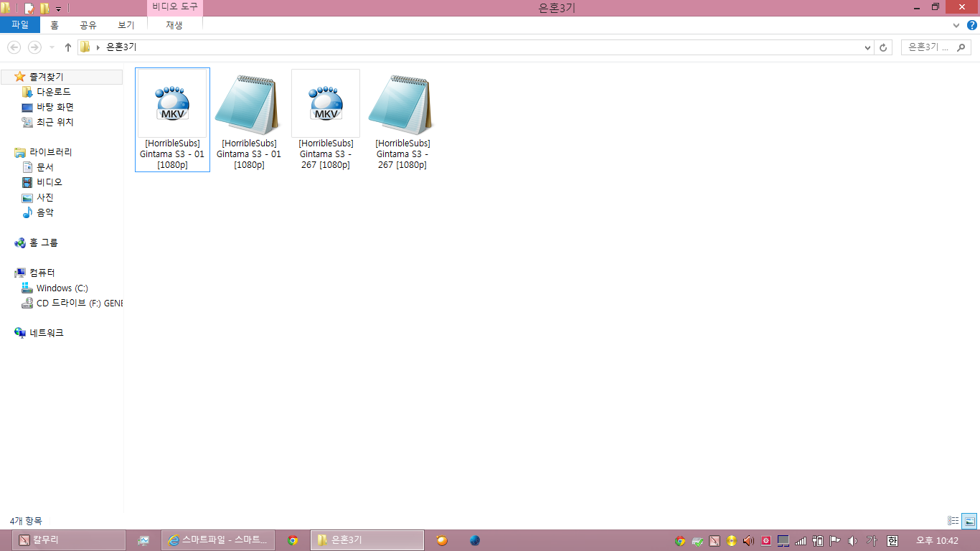Click 홈 그룹 in the navigation pane
This screenshot has height=551, width=980.
coord(44,242)
